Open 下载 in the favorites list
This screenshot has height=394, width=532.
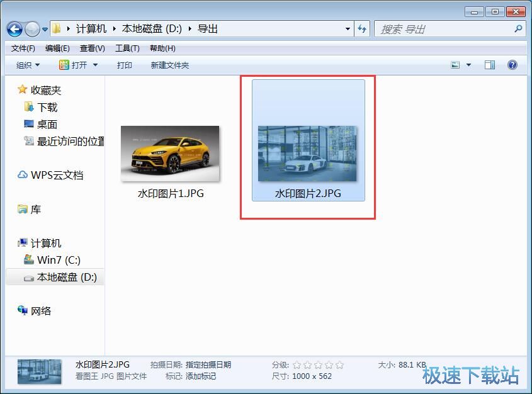pyautogui.click(x=47, y=108)
